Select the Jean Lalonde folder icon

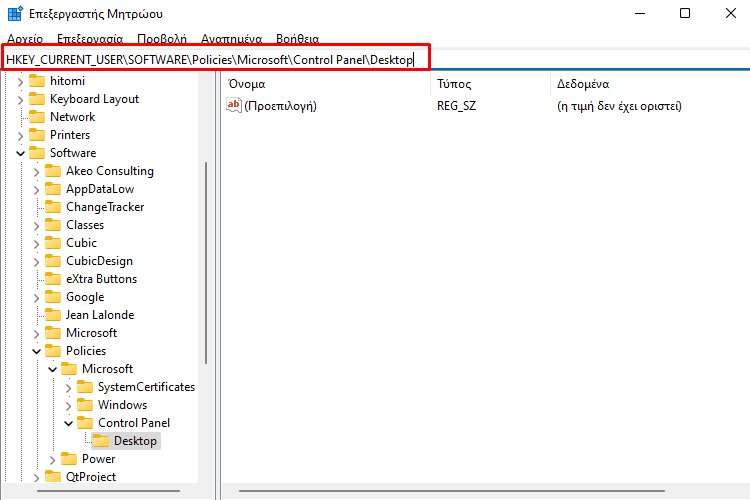53,315
